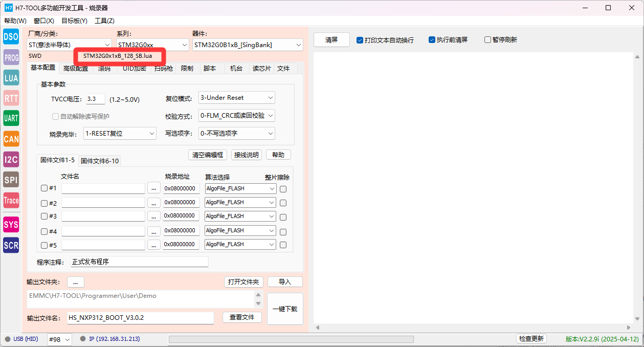Open the 目标板(Y) menu
The height and width of the screenshot is (347, 644).
pos(74,21)
